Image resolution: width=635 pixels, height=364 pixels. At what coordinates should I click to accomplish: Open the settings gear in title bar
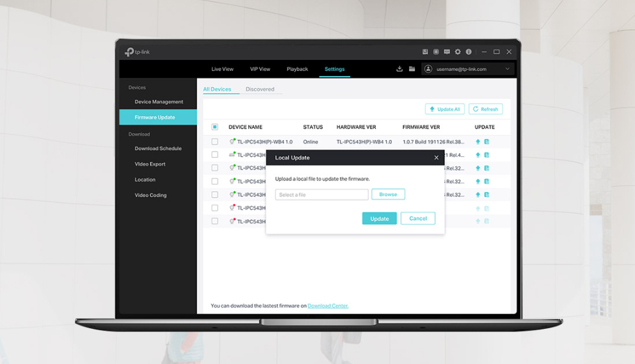458,52
